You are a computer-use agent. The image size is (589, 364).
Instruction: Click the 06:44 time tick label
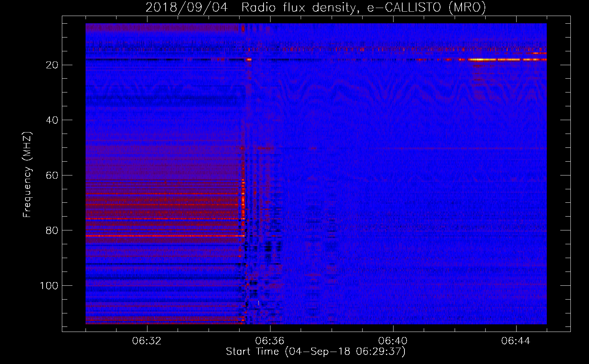[x=516, y=341]
